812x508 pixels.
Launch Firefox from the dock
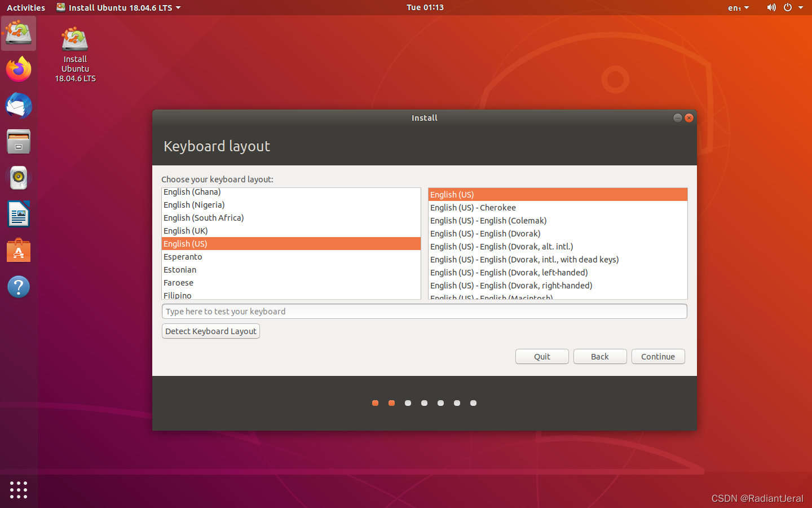click(19, 69)
